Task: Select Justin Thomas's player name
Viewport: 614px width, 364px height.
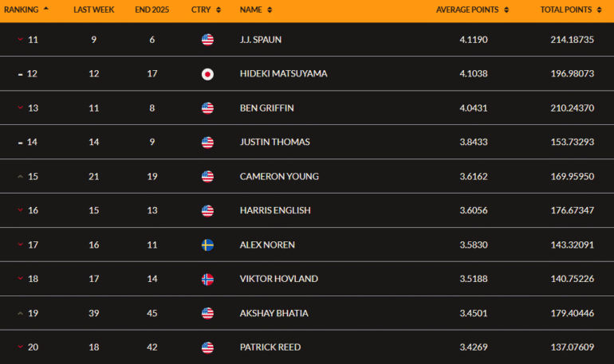Action: (x=274, y=143)
